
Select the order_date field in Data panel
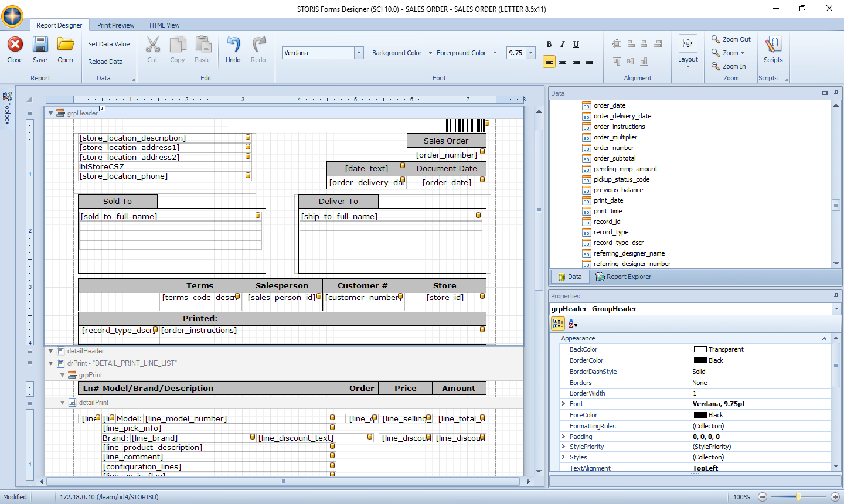coord(610,105)
